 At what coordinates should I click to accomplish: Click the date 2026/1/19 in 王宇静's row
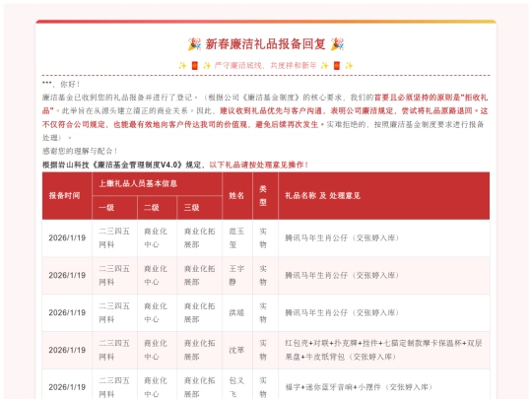67,275
